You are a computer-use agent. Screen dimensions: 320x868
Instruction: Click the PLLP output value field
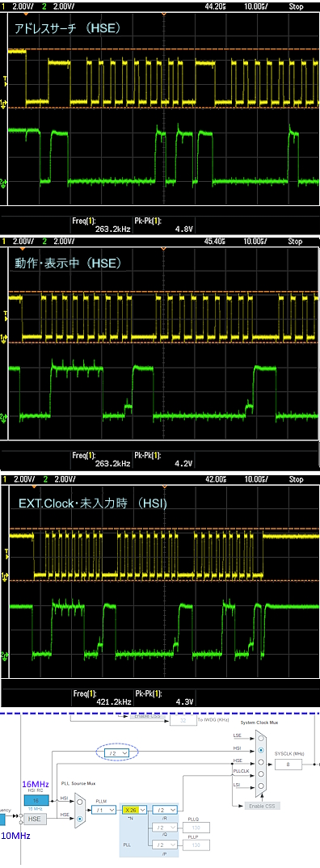pos(197,845)
